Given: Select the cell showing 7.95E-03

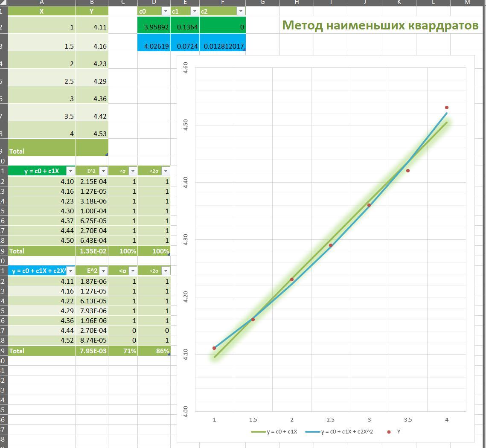Looking at the screenshot, I should pyautogui.click(x=92, y=351).
